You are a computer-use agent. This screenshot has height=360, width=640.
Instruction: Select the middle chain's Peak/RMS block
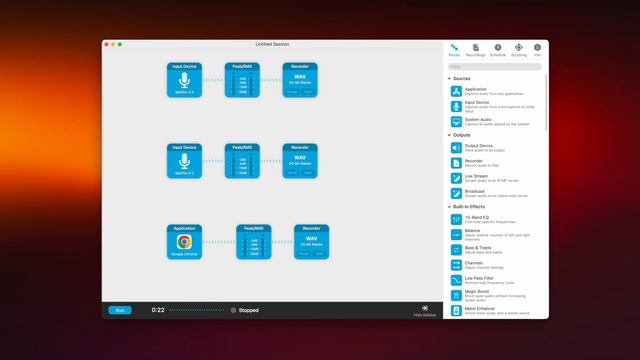tap(242, 161)
